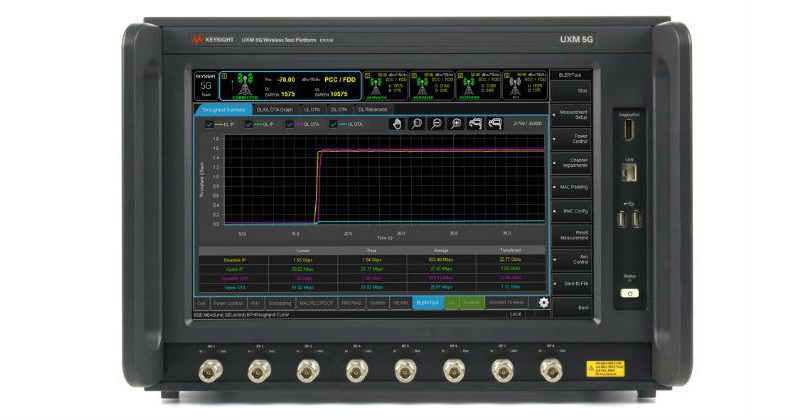Open the MAC/RLC/PDCP function tab
The image size is (800, 420).
(x=316, y=303)
